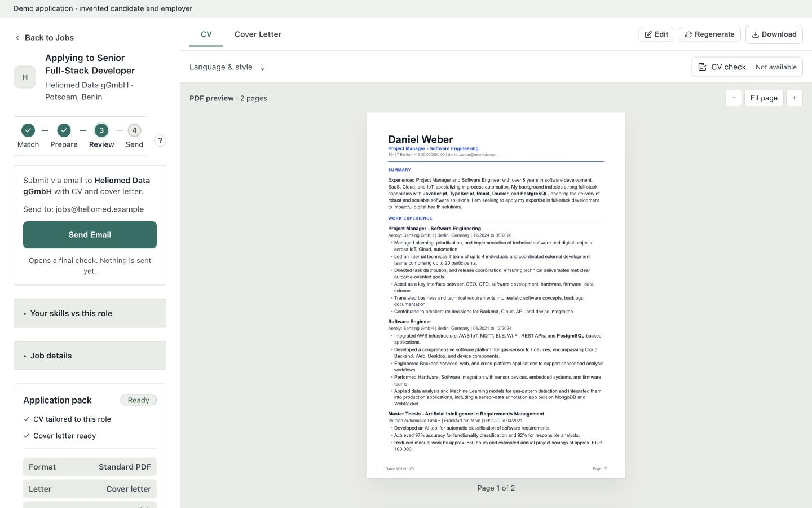
Task: Go back to Jobs with the arrow icon
Action: tap(17, 38)
